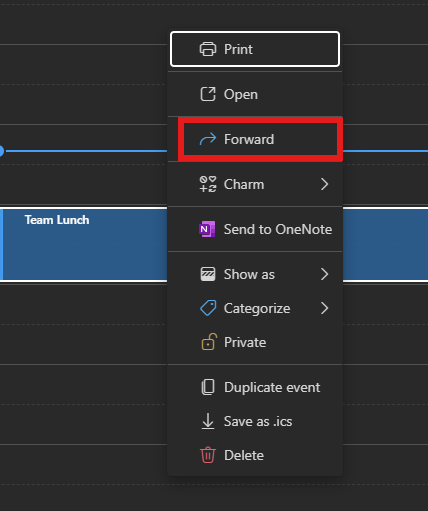Expand the Categorize submenu arrow
The image size is (428, 511).
324,308
